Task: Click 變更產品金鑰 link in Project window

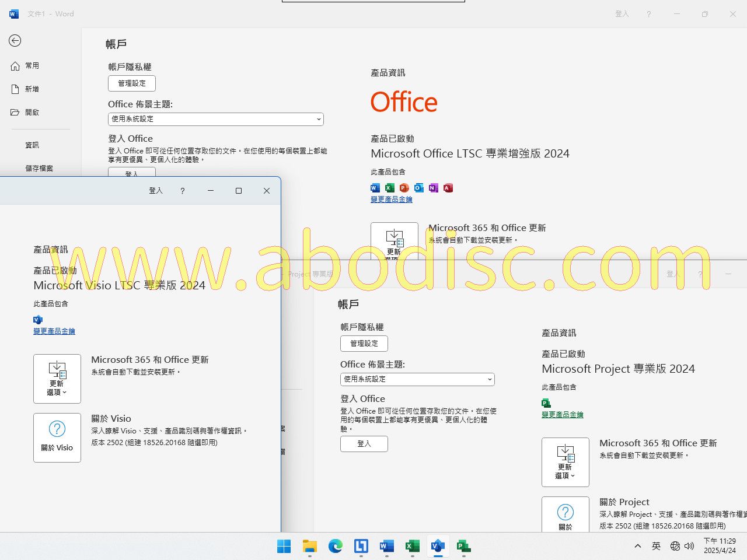Action: pos(563,415)
